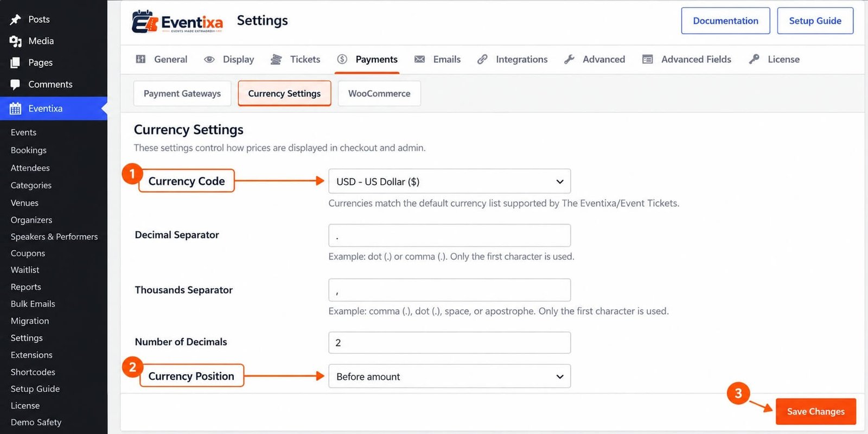
Task: Select the Payment Gateways sub-tab
Action: coord(182,93)
